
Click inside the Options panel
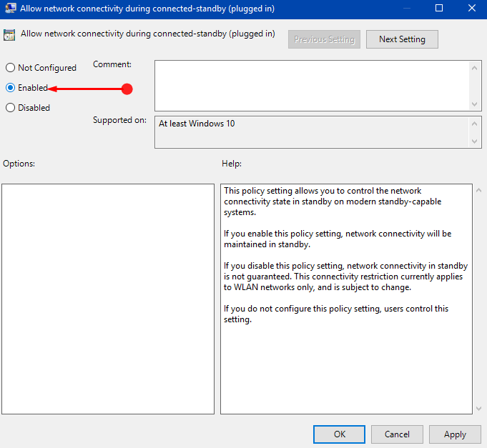(x=108, y=299)
